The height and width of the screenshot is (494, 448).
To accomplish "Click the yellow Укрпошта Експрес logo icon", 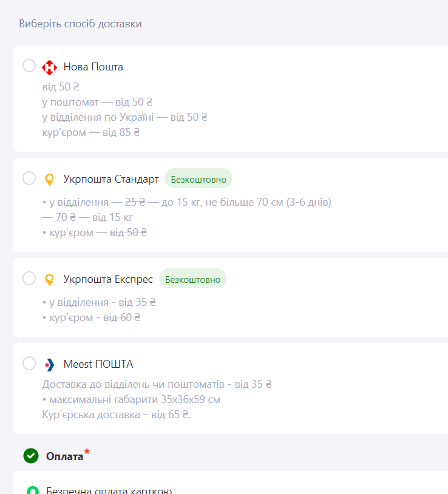I will coord(49,280).
